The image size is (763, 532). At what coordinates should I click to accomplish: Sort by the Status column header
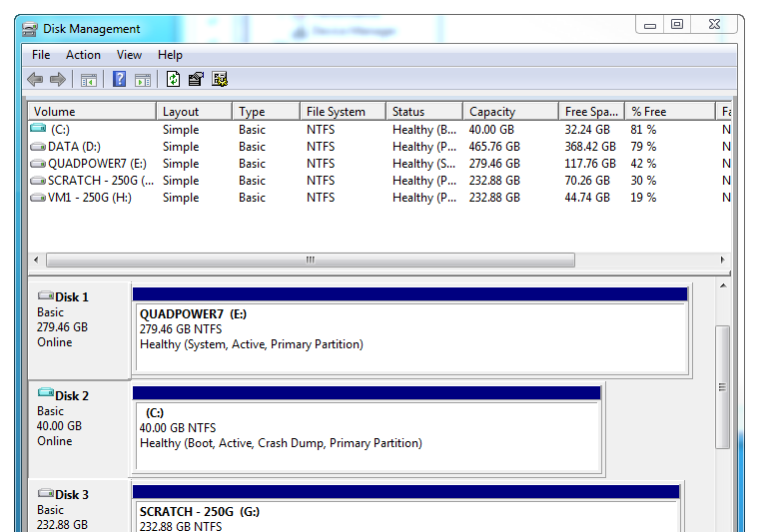(424, 112)
